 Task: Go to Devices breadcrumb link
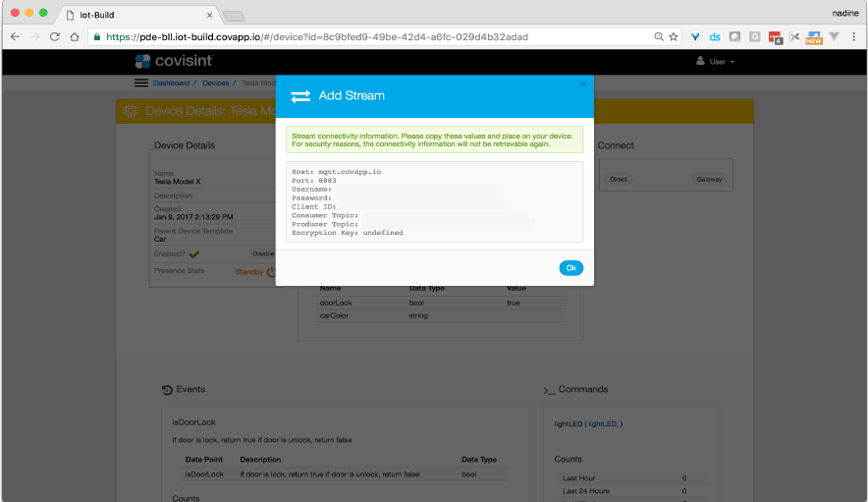215,84
